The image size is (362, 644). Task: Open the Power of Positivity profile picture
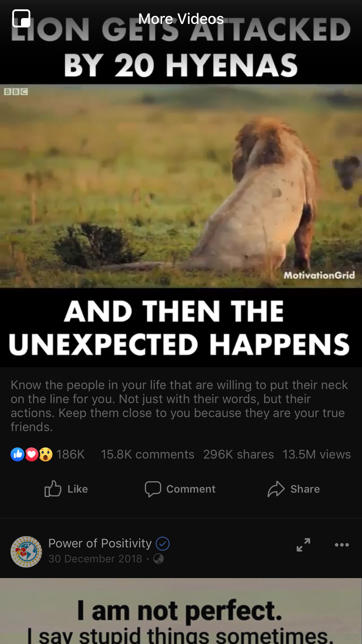26,552
